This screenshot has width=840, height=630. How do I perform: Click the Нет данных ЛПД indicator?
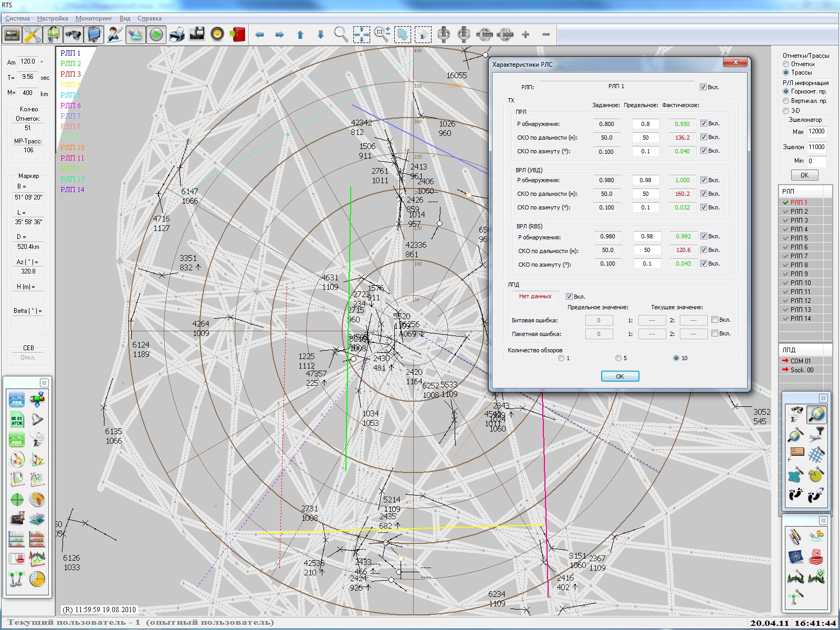[x=535, y=296]
